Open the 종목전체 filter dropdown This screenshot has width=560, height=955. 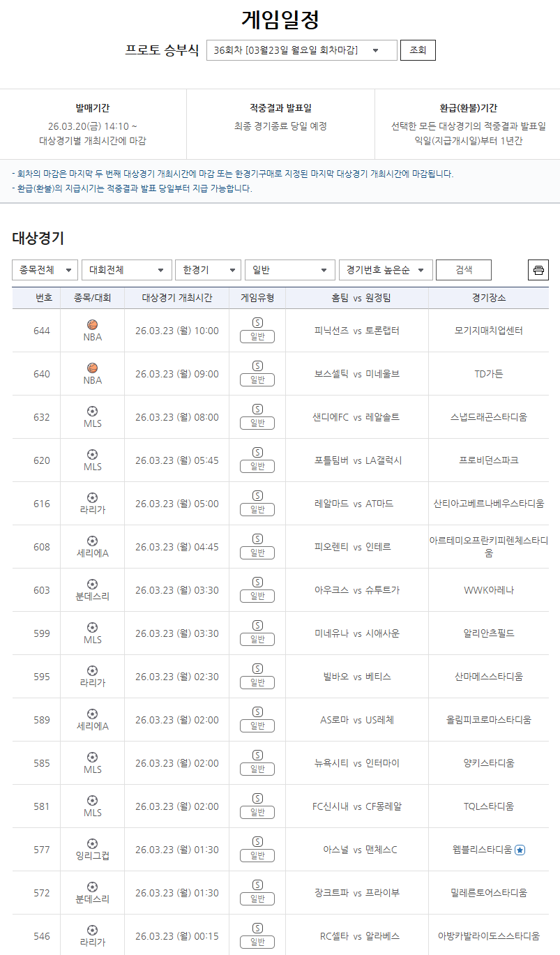(44, 269)
